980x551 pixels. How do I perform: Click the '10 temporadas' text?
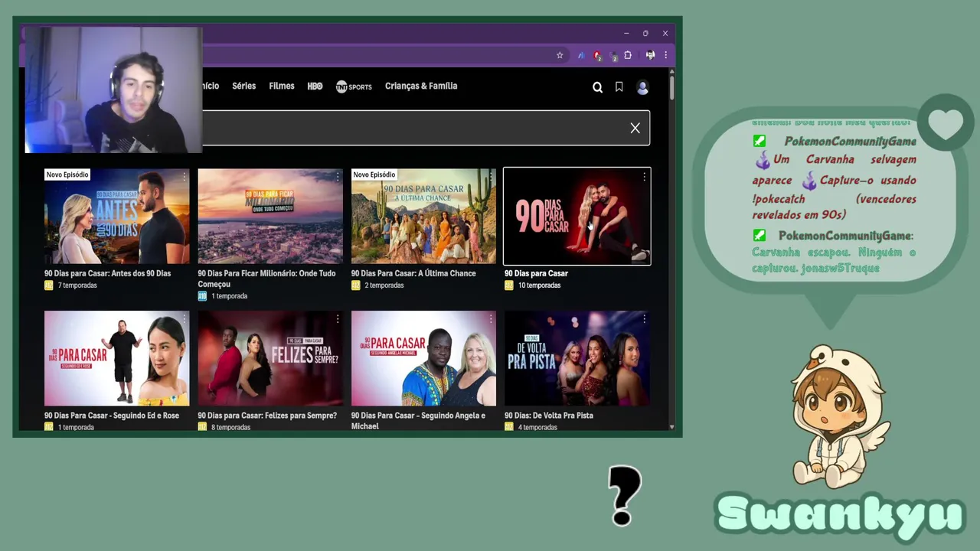pyautogui.click(x=539, y=285)
